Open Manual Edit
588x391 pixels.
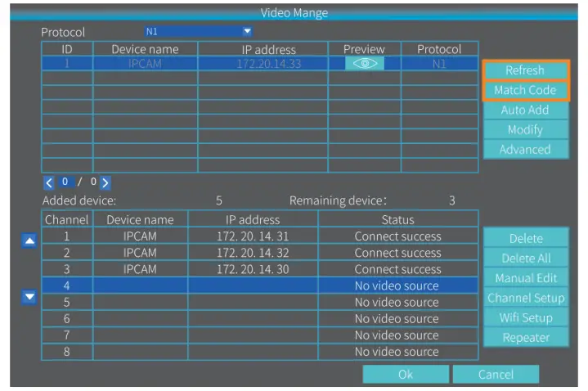pos(526,278)
